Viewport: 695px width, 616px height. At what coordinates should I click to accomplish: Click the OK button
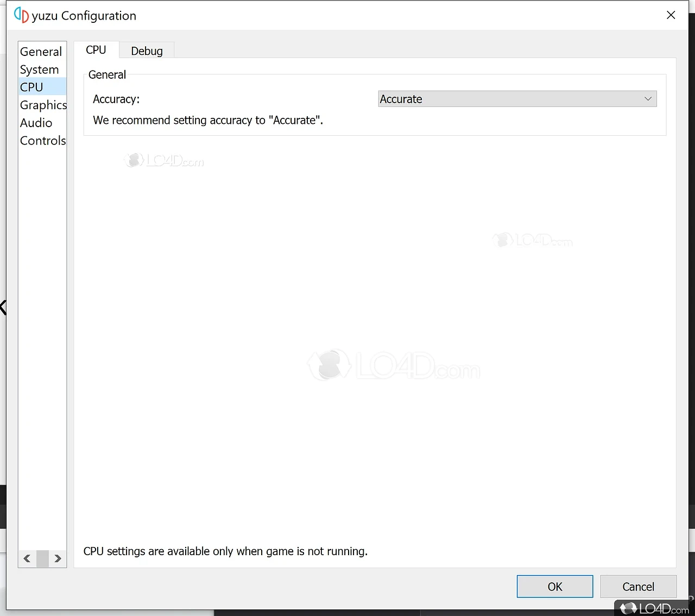[x=555, y=587]
